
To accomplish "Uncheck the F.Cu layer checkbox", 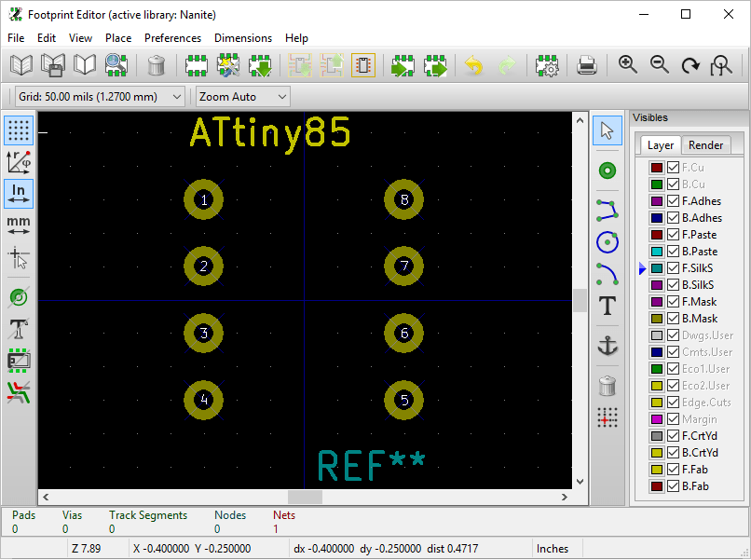I will 673,168.
